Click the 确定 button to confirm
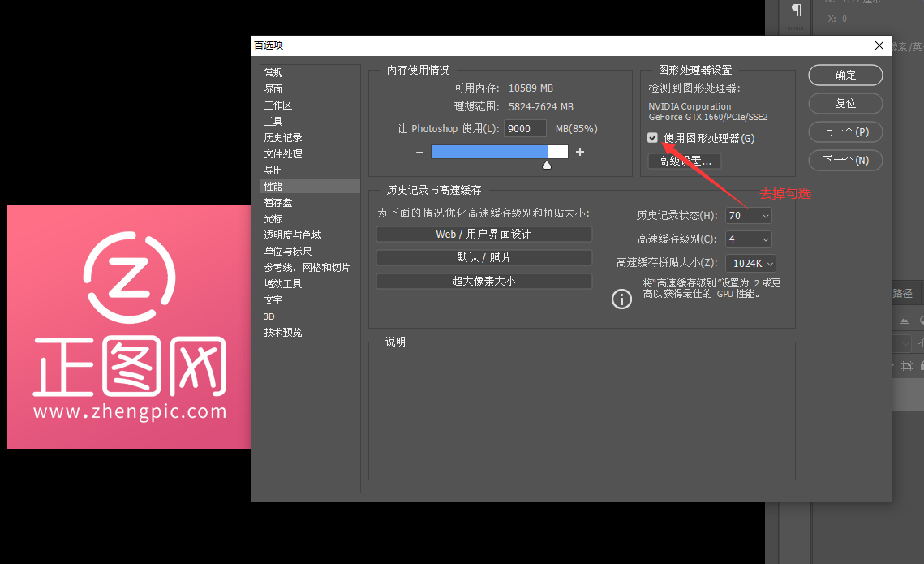 tap(845, 75)
